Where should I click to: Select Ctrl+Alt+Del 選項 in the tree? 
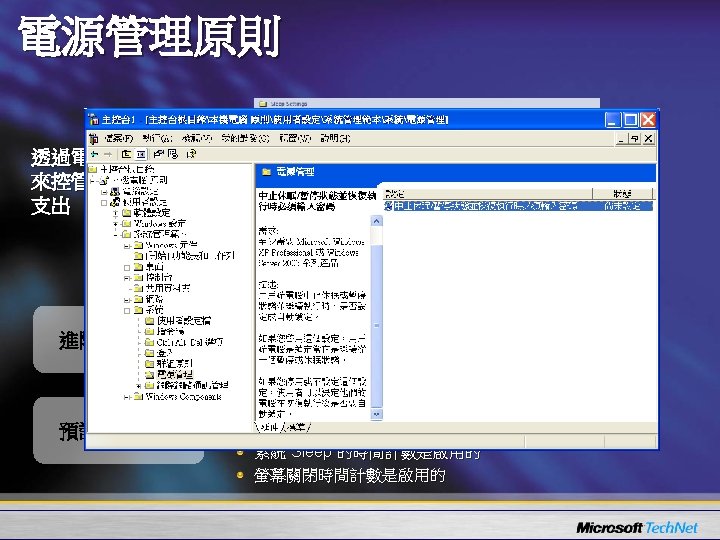pos(190,342)
